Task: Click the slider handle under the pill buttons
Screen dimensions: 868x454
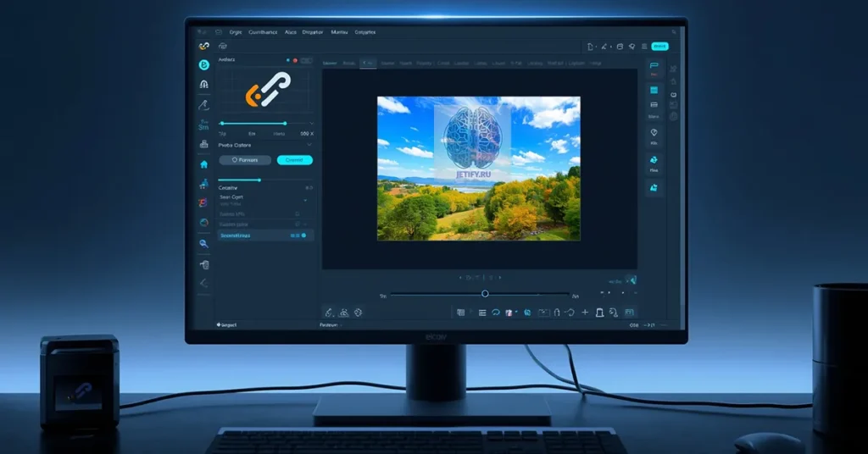Action: click(259, 180)
